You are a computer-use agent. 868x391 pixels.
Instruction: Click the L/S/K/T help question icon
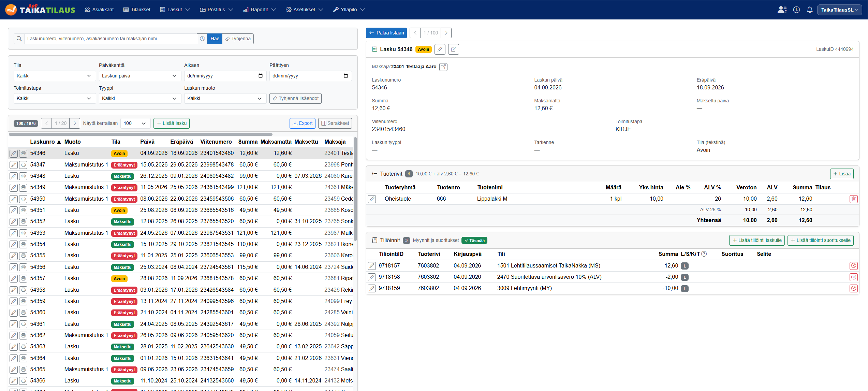[x=704, y=254]
